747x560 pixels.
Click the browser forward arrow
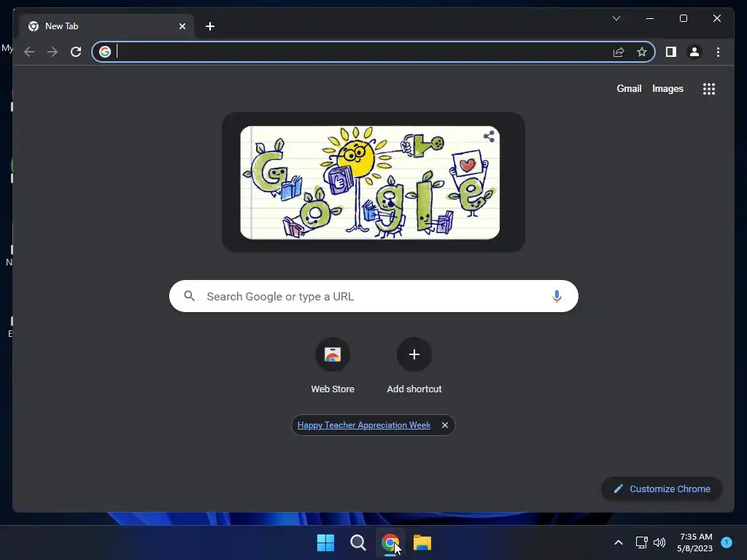click(53, 52)
